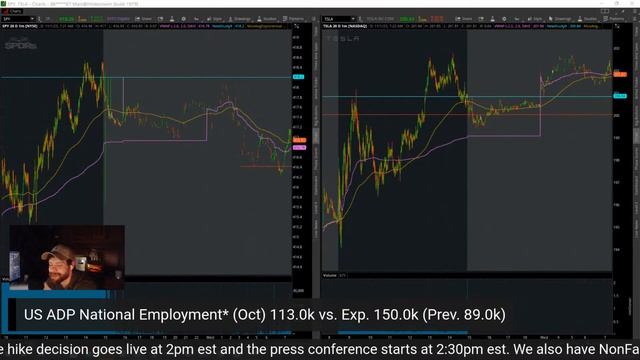Open chart settings gear on SPY chart
This screenshot has height=360, width=640.
[184, 19]
